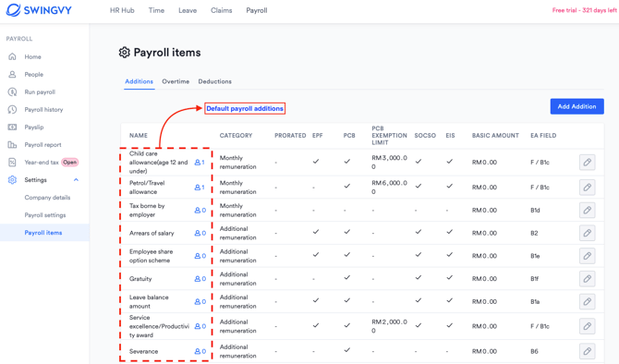Click the B2 EA field value
Image resolution: width=619 pixels, height=364 pixels.
534,233
